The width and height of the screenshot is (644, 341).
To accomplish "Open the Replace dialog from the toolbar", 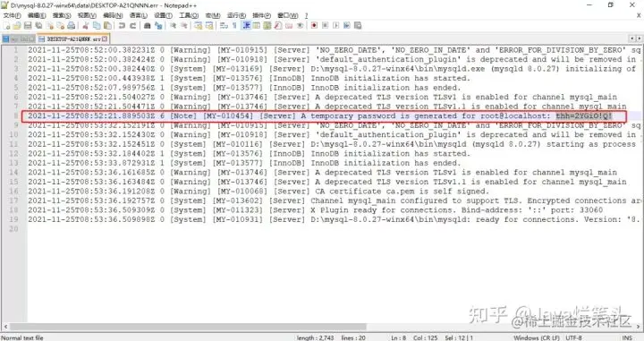I will pyautogui.click(x=158, y=25).
